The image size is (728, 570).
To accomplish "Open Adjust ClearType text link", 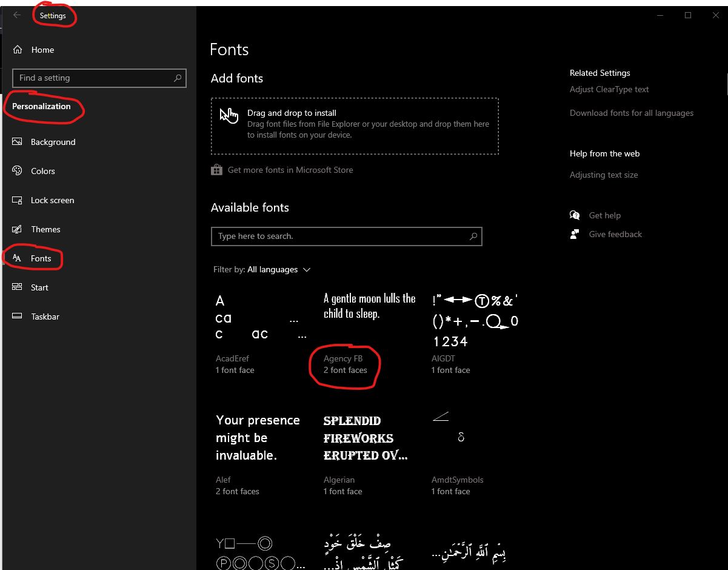I will [609, 89].
